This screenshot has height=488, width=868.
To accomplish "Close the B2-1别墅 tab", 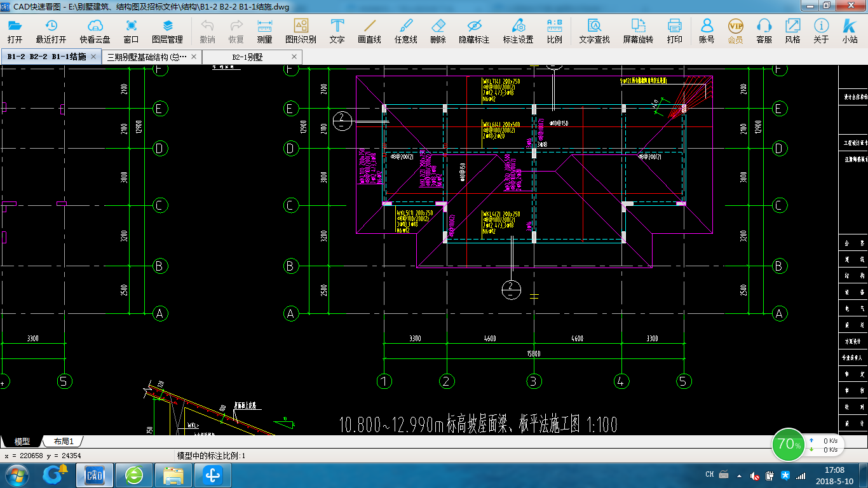I will [294, 57].
